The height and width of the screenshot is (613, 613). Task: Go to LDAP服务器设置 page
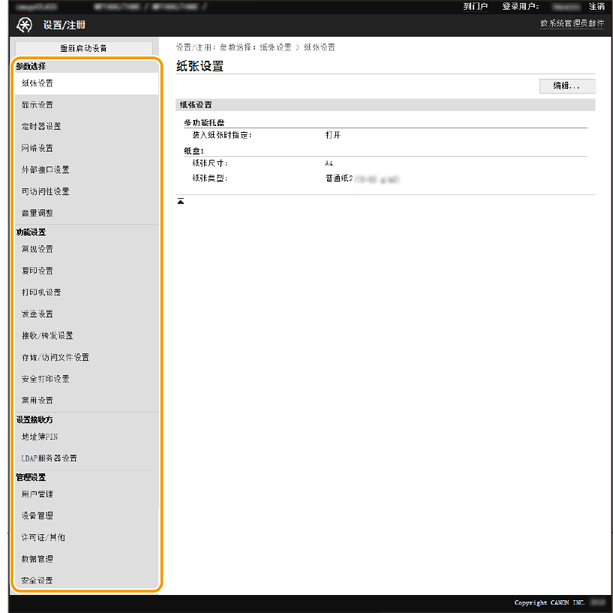point(50,458)
